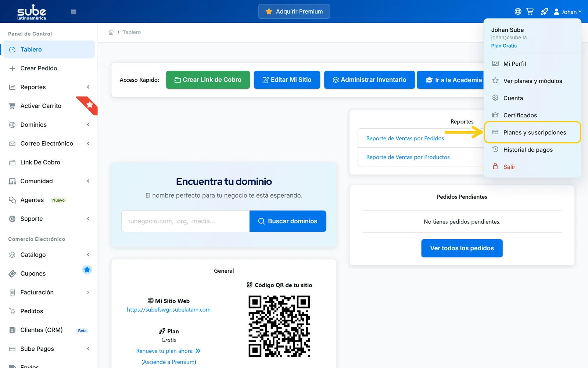Choose Salir to log out

point(532,167)
